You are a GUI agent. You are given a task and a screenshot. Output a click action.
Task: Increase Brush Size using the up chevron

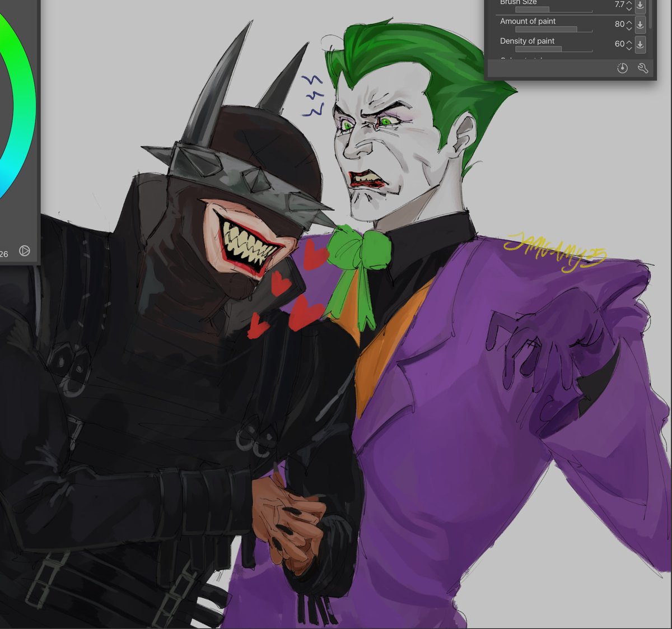point(629,2)
